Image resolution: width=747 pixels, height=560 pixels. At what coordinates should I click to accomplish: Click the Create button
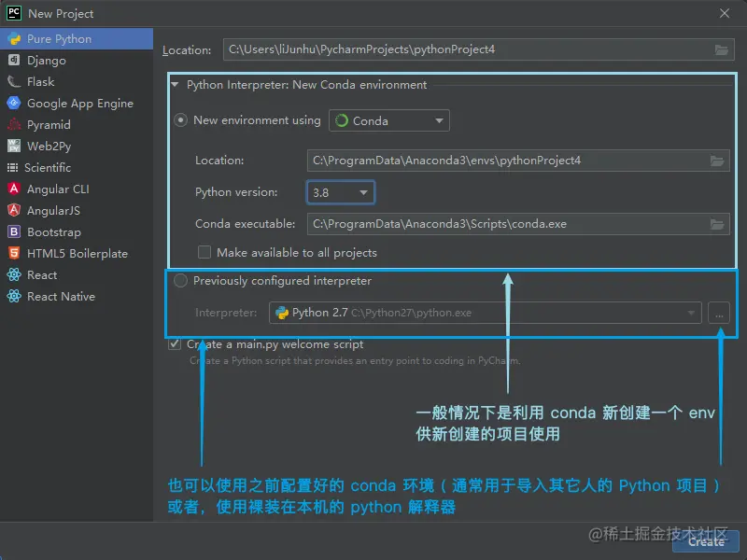click(x=706, y=542)
